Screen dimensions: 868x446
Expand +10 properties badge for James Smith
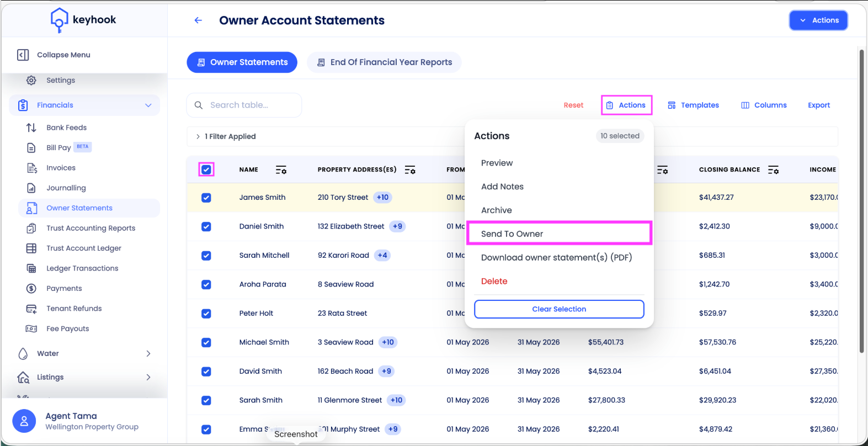(382, 198)
